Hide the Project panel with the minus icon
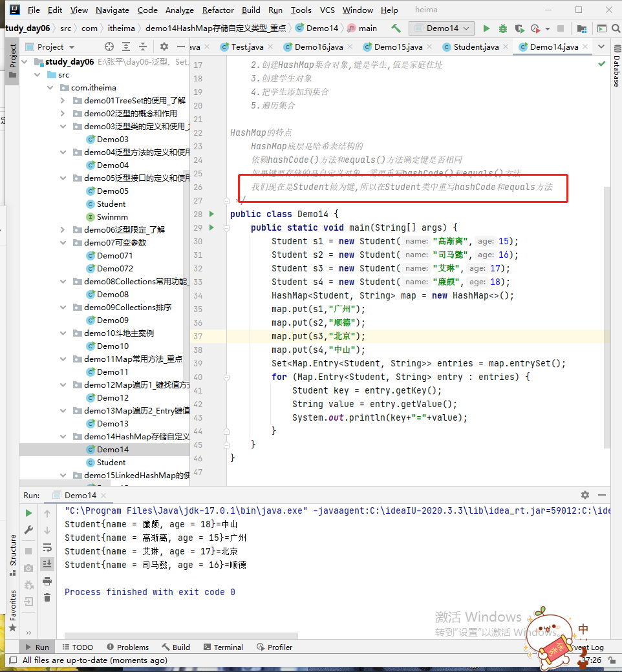The width and height of the screenshot is (622, 672). coord(181,47)
